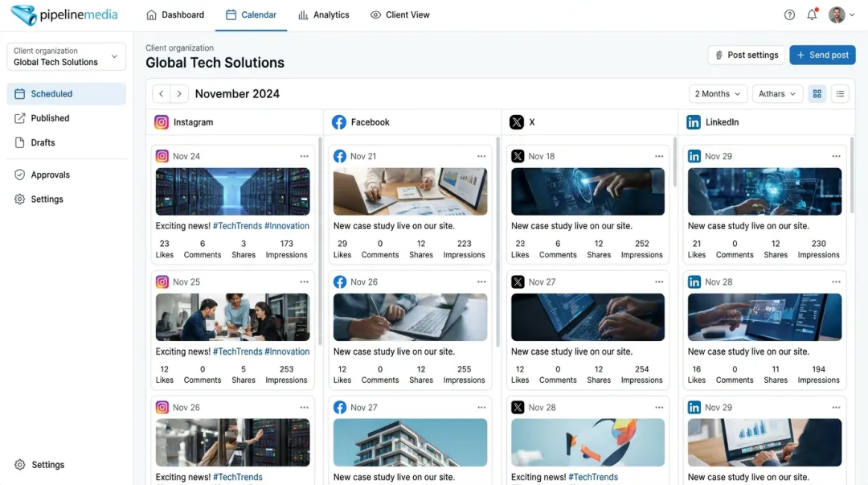Screen dimensions: 868x485
Task: Click #TechTrends hashtag in Instagram Nov 24 post
Action: click(x=237, y=225)
